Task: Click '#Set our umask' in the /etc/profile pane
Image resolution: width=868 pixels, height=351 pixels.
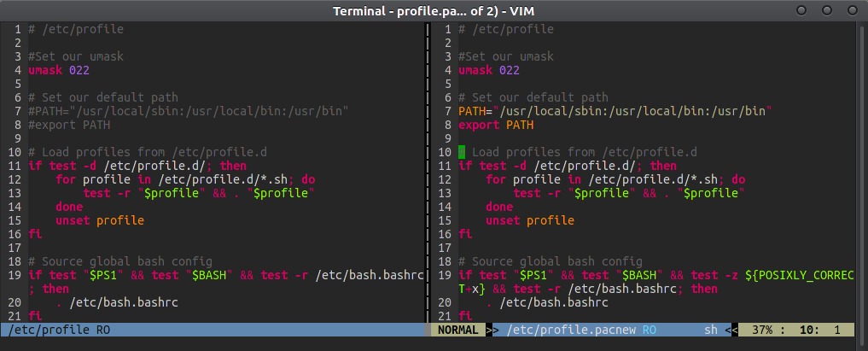Action: 76,56
